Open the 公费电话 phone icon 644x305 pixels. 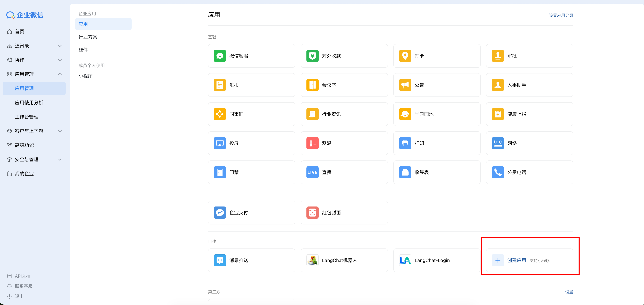(498, 172)
